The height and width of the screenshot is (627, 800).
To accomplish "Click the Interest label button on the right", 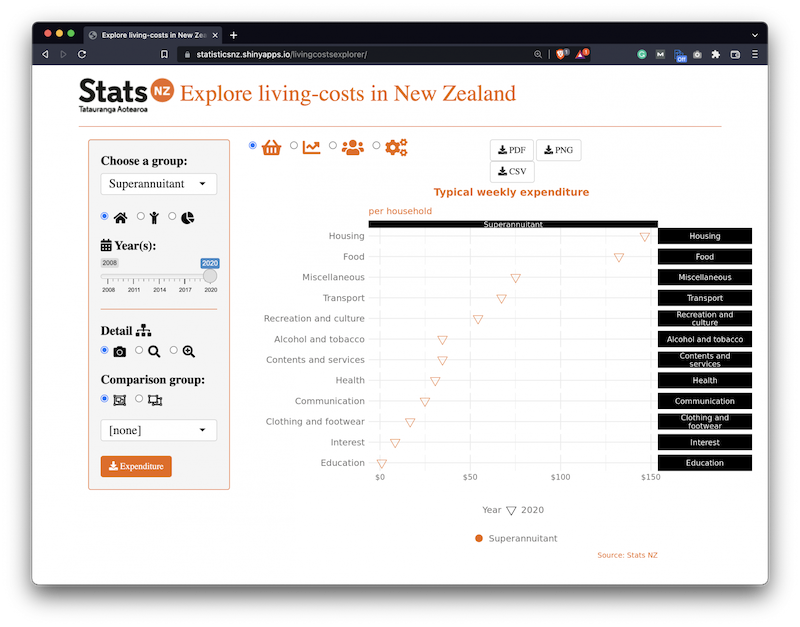I will coord(705,442).
